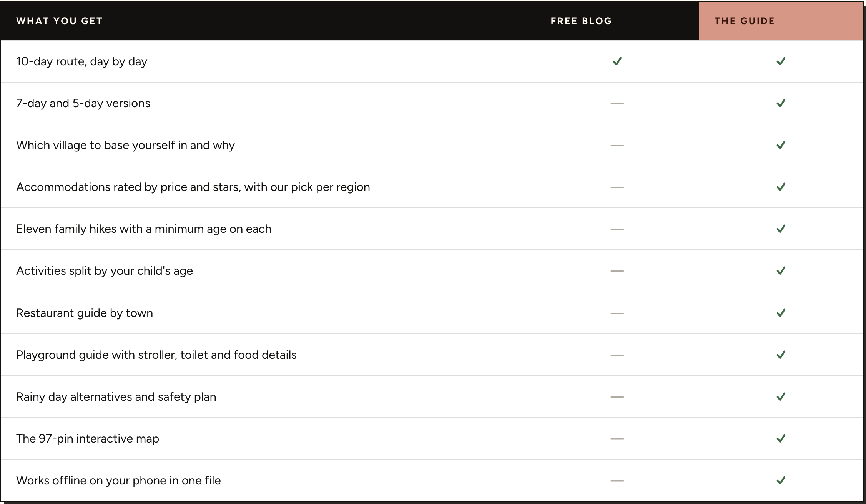Click Free Blog checkmark for 10-day route
The image size is (866, 504).
click(617, 61)
